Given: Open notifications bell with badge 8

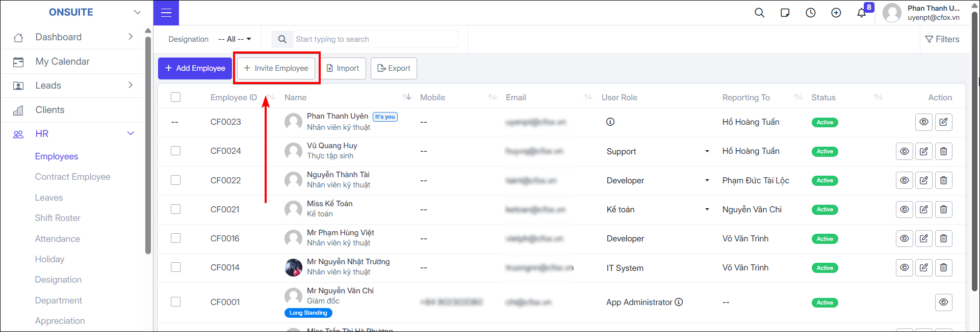Looking at the screenshot, I should point(862,13).
